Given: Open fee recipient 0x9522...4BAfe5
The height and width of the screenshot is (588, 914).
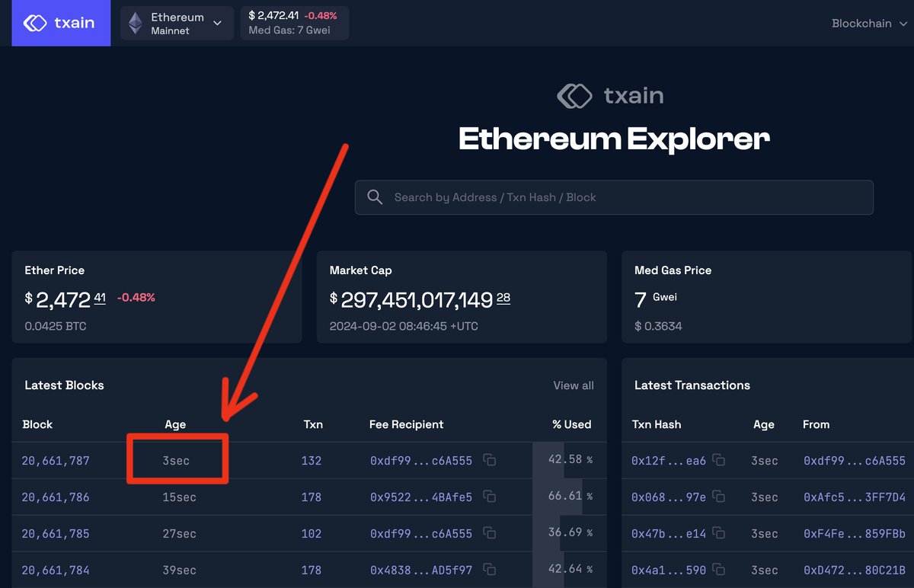Looking at the screenshot, I should (x=421, y=497).
